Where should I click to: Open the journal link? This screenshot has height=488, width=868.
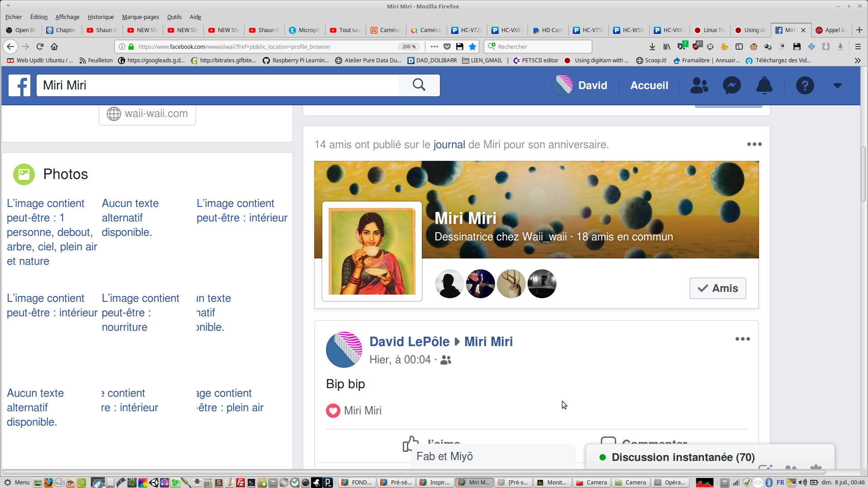(449, 145)
